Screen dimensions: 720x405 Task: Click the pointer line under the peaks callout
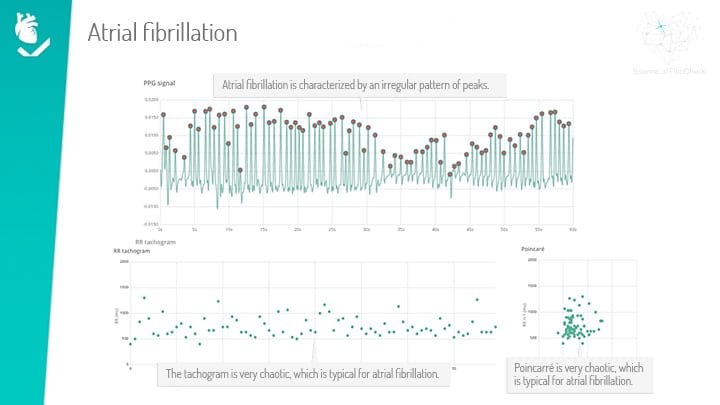(363, 103)
